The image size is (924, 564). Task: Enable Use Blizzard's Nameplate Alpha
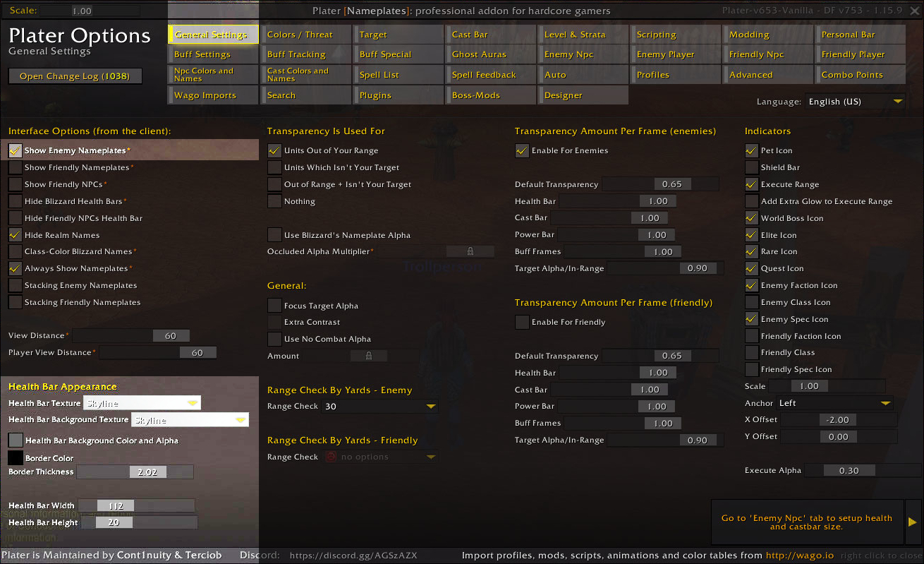click(274, 235)
